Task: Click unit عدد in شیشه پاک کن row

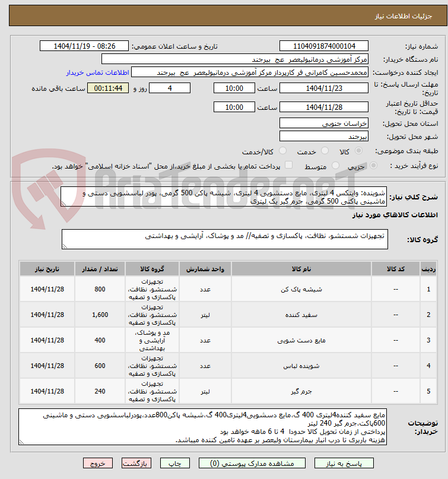Action: click(x=205, y=289)
